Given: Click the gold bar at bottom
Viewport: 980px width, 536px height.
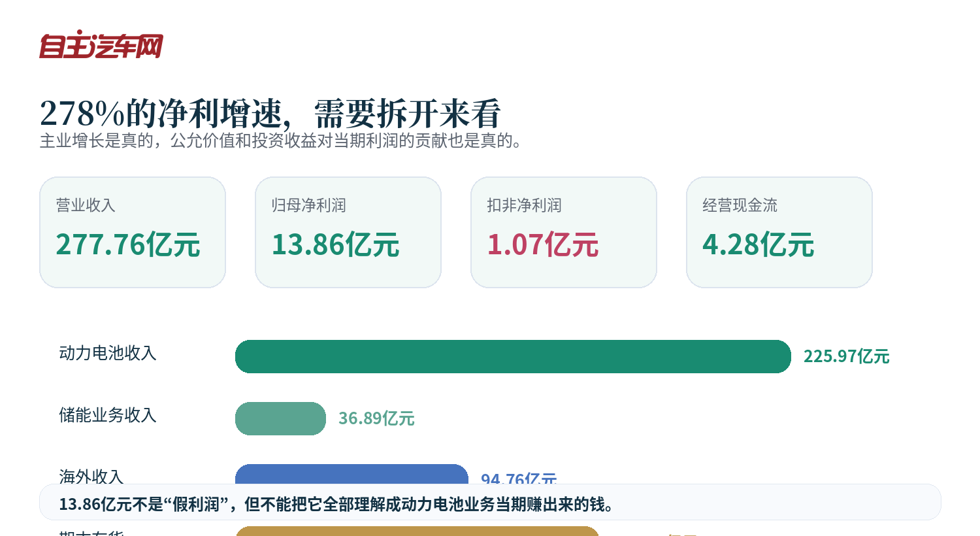Looking at the screenshot, I should click(x=417, y=531).
